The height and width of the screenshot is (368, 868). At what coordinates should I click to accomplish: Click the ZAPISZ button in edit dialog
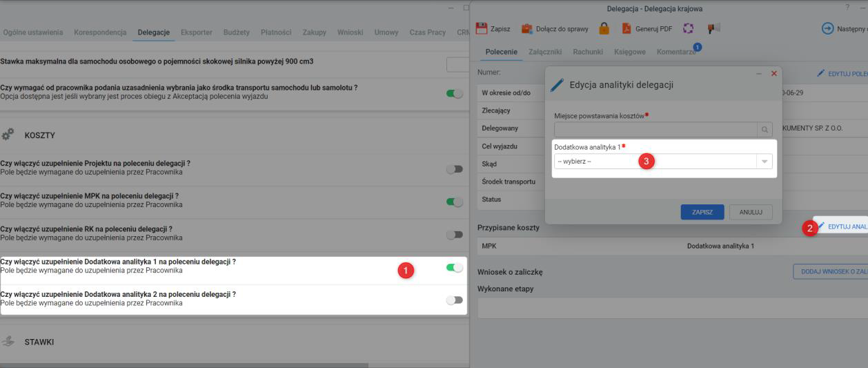pos(702,212)
